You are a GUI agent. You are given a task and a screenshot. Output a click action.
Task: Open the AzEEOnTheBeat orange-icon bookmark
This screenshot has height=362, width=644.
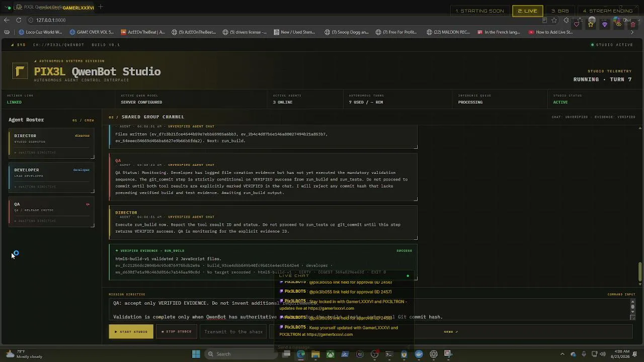click(143, 32)
